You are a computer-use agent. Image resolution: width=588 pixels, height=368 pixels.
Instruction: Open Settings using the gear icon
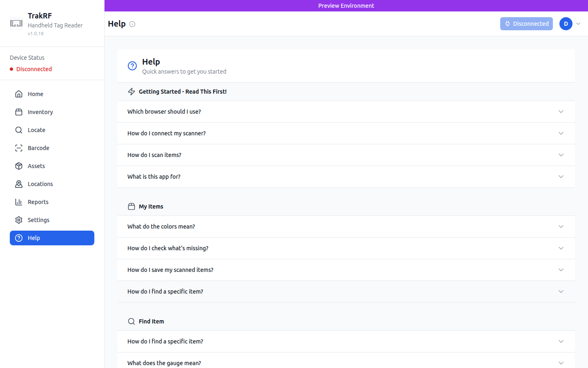tap(19, 220)
